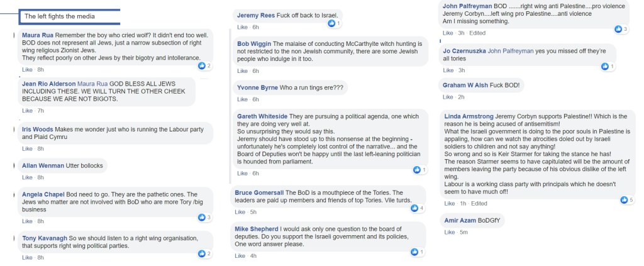Click like reaction icon on Linda Armstrong's comment

coord(624,200)
